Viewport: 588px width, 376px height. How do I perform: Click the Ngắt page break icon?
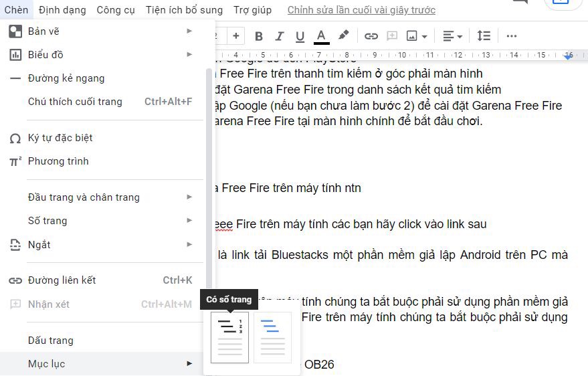click(x=15, y=245)
